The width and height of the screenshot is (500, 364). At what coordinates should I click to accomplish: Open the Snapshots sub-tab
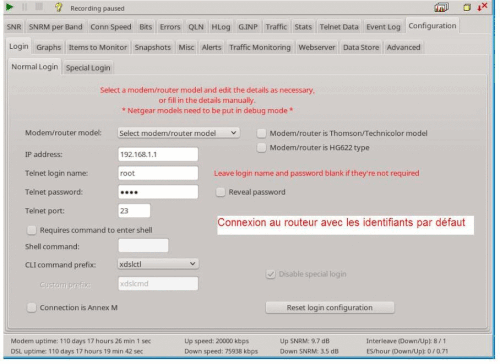[x=152, y=47]
